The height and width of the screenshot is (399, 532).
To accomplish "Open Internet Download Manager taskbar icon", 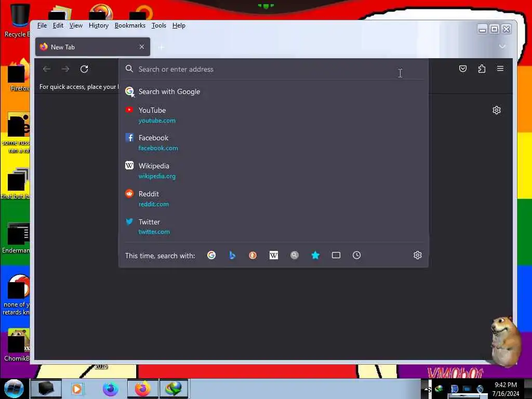I will tap(174, 389).
